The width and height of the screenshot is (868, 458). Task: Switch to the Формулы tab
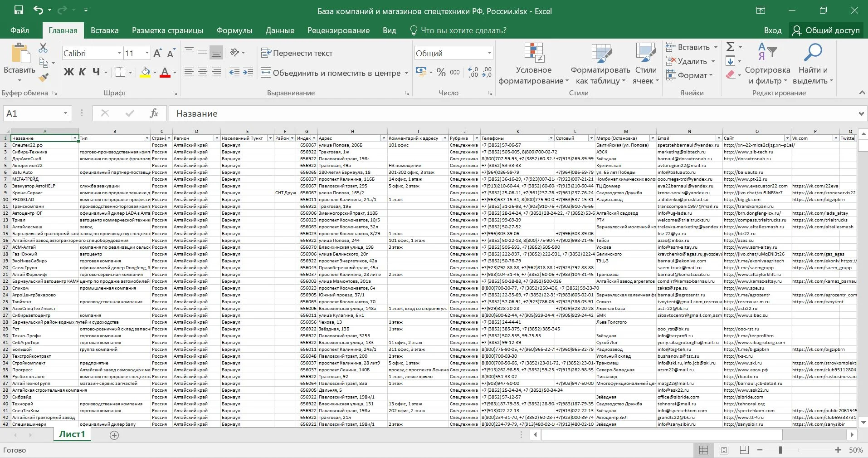pos(234,30)
